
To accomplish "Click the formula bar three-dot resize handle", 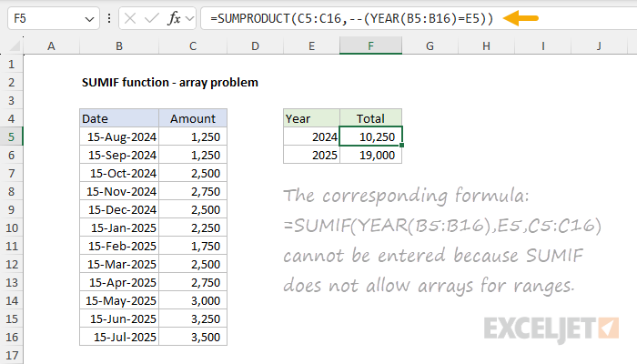I will (109, 19).
